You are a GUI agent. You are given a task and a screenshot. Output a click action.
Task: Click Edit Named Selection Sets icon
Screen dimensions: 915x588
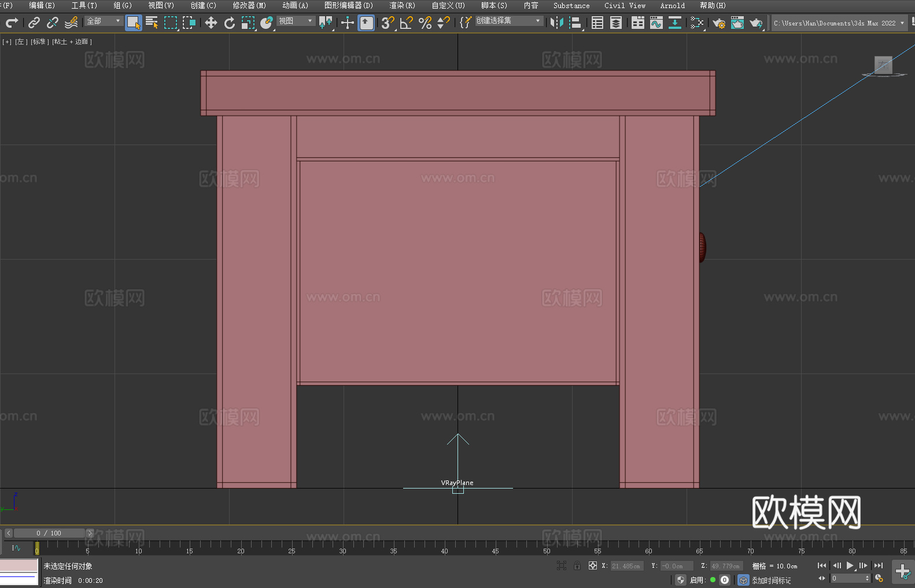pyautogui.click(x=465, y=23)
